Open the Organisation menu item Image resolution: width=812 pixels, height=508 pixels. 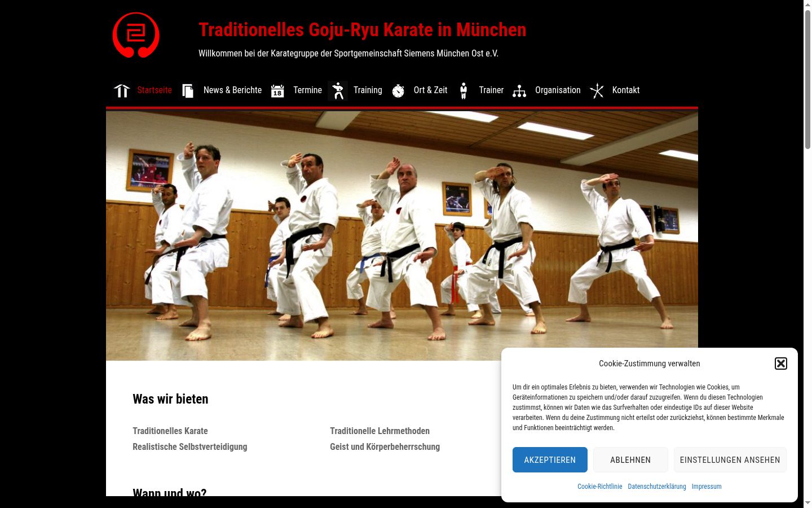(558, 90)
